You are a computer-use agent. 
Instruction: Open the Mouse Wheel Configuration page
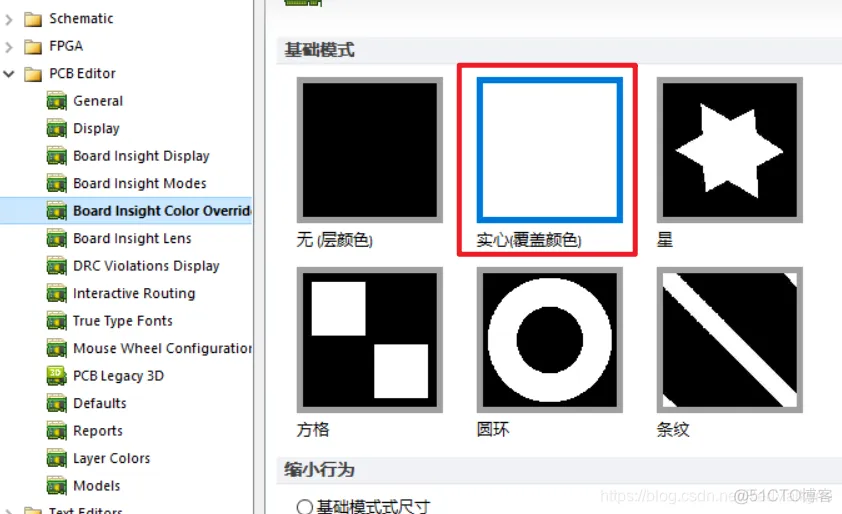162,348
